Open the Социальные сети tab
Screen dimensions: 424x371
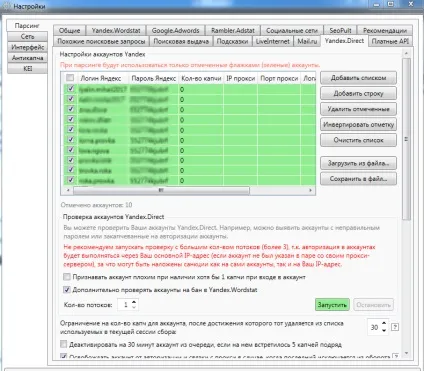click(x=292, y=30)
